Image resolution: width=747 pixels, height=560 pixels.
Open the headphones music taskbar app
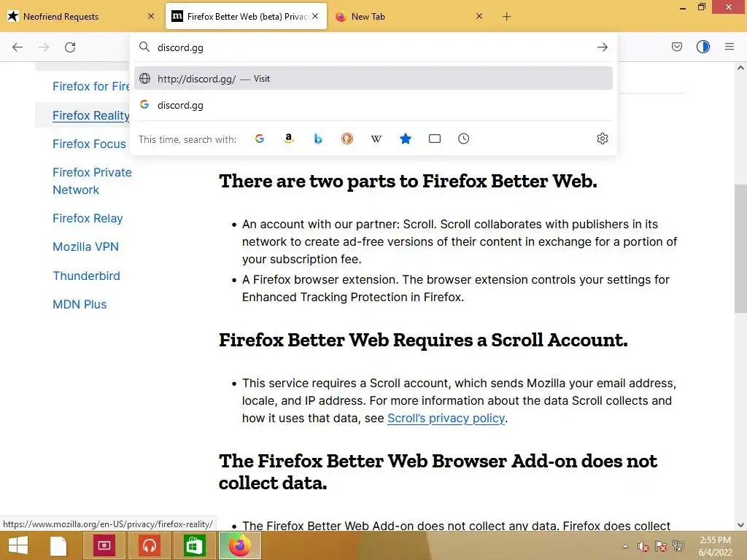pos(150,545)
